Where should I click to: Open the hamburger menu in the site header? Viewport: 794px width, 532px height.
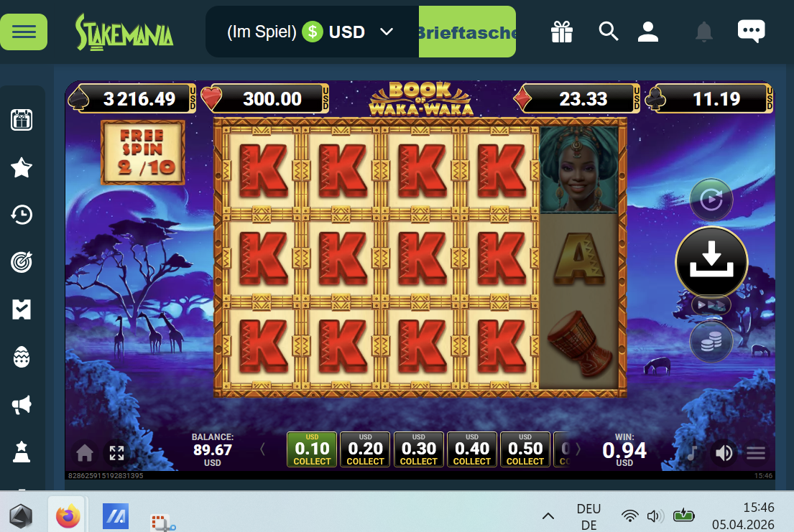(24, 32)
